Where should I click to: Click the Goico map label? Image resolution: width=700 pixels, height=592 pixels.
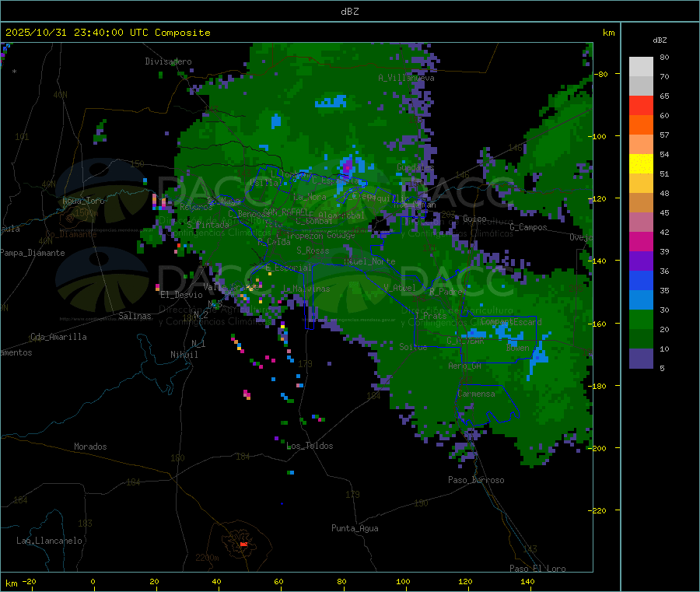474,219
